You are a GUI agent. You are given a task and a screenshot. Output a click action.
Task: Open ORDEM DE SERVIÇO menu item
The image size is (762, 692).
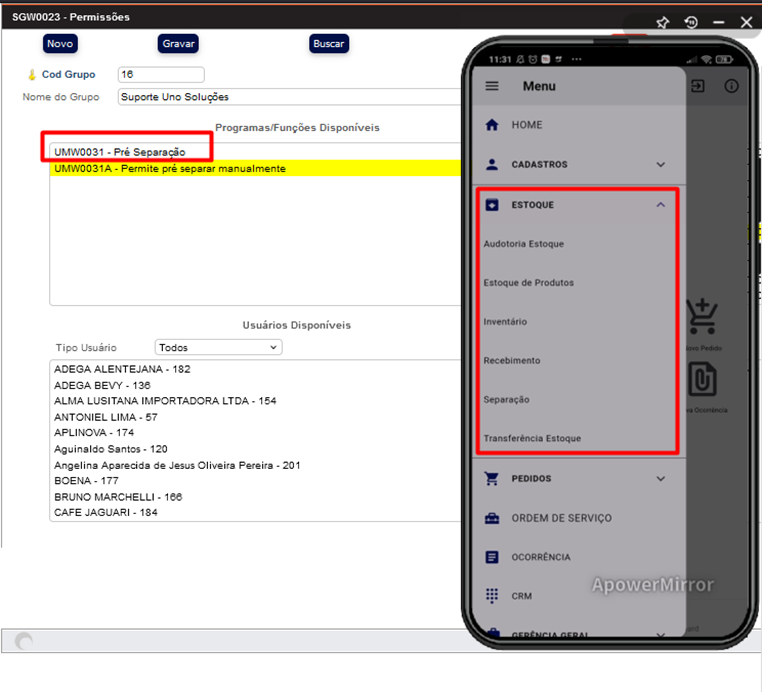(x=561, y=518)
